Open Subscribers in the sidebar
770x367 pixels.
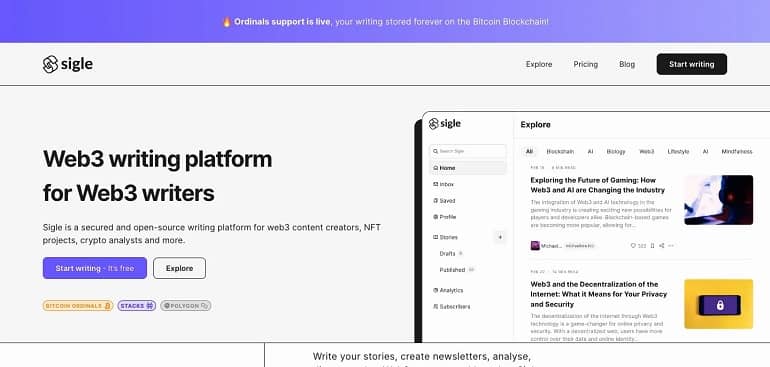(452, 307)
